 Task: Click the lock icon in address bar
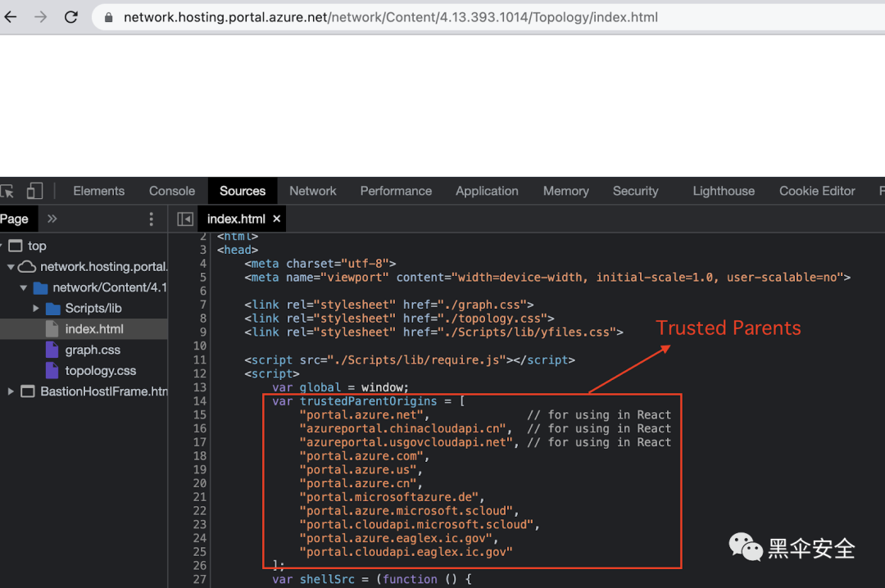click(109, 17)
